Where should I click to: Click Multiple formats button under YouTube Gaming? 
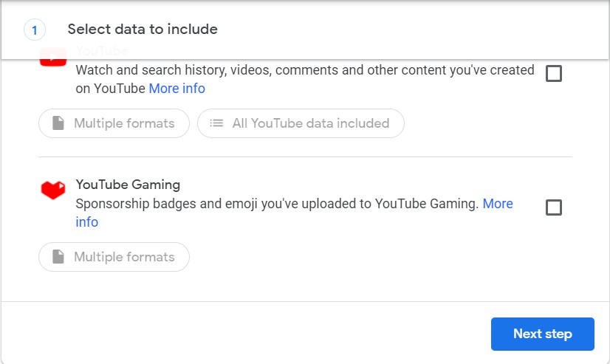(114, 257)
